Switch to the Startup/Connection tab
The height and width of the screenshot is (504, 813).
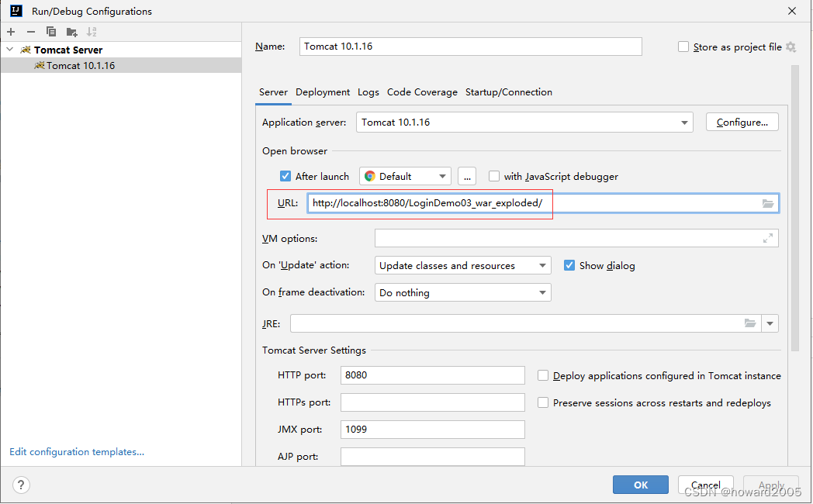(509, 92)
